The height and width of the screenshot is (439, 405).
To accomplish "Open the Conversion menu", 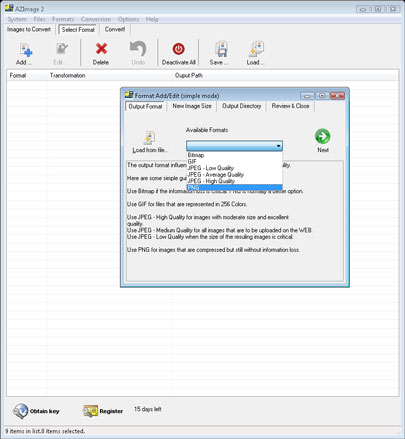I will click(x=96, y=19).
